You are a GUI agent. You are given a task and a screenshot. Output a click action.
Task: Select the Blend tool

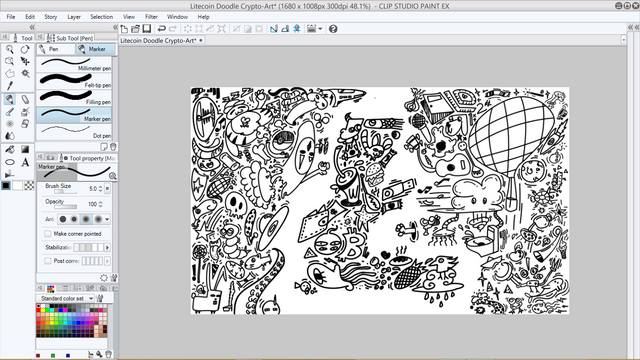pos(9,136)
